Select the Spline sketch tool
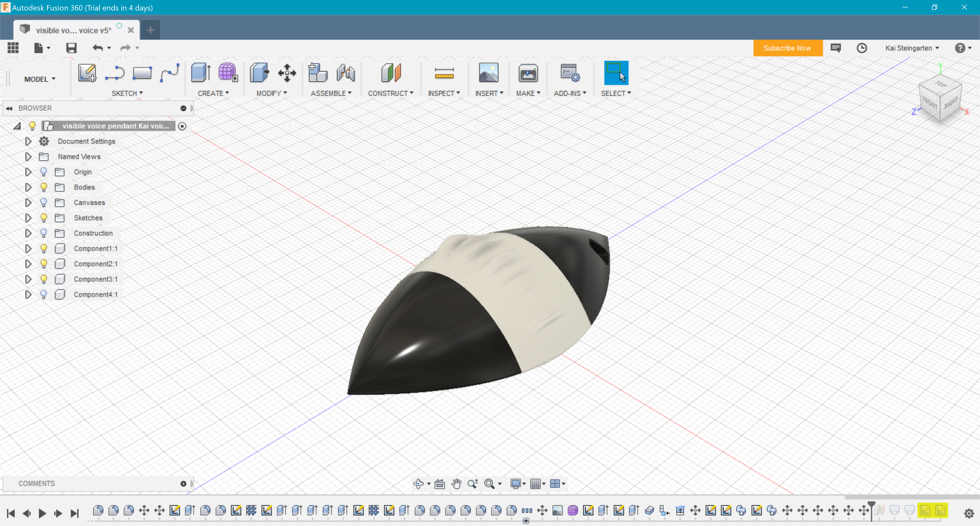This screenshot has height=526, width=980. point(169,73)
